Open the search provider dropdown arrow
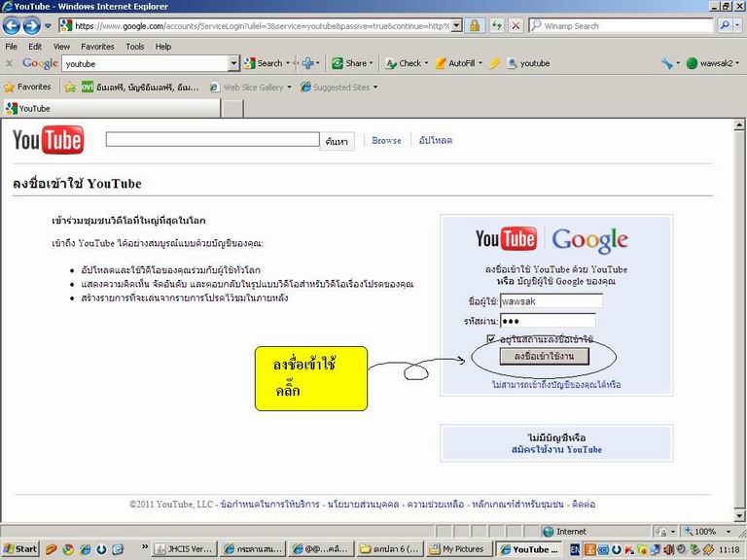747x560 pixels. tap(738, 25)
